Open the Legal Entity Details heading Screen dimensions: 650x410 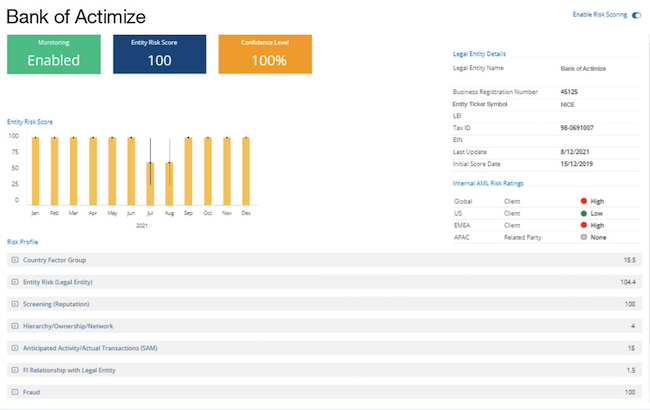coord(480,52)
